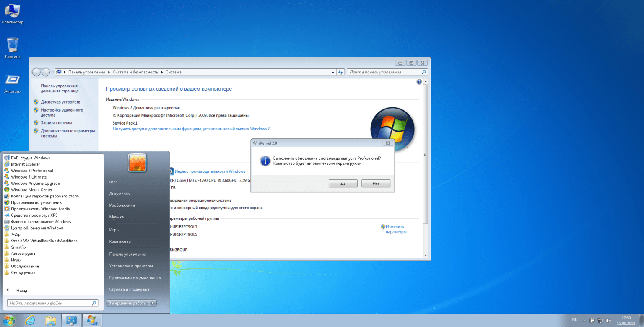Open Коллекция гаджетов рабочего стола
This screenshot has width=644, height=327.
pyautogui.click(x=44, y=196)
